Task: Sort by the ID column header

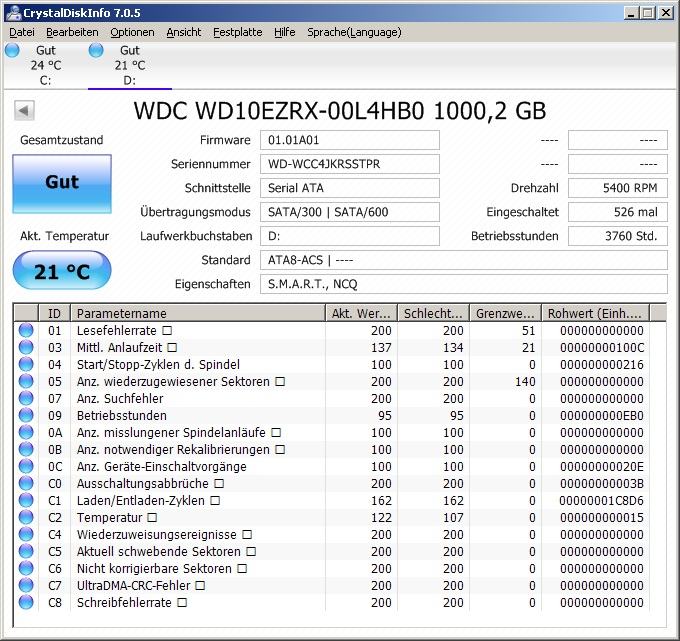Action: (x=55, y=313)
